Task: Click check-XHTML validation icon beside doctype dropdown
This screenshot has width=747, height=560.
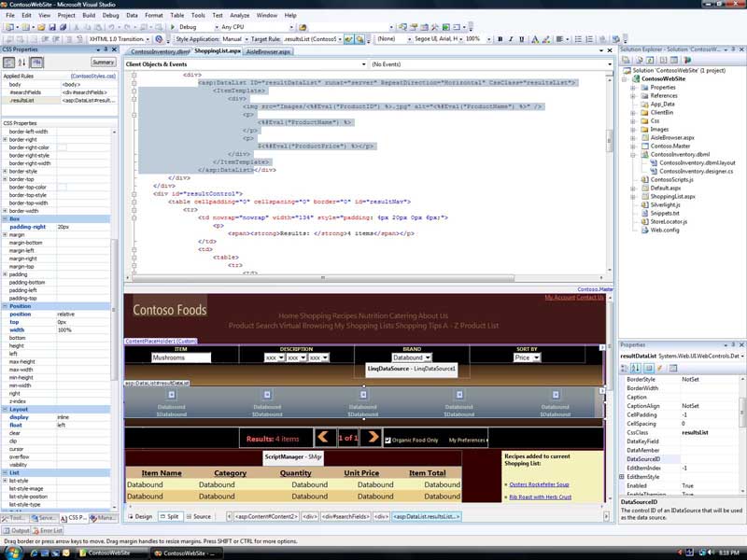Action: 159,39
